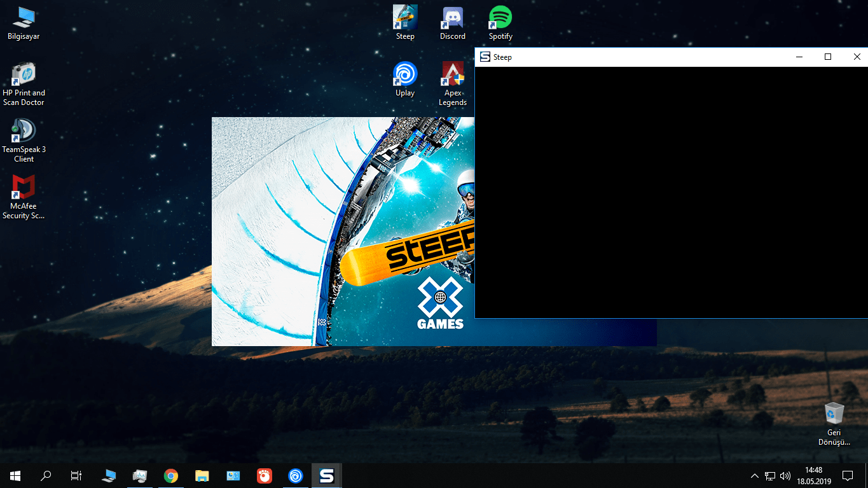Open File Explorer from the taskbar
This screenshot has height=488, width=868.
tap(202, 475)
